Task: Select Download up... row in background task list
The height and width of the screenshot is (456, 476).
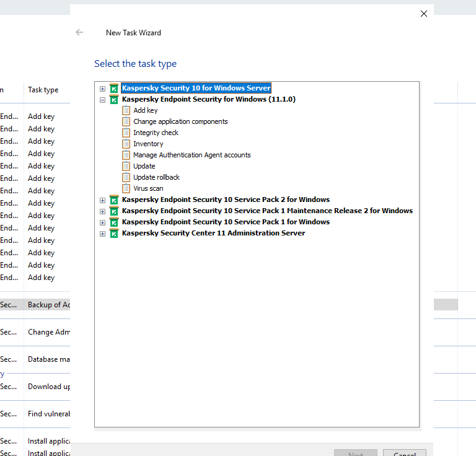Action: (35, 387)
